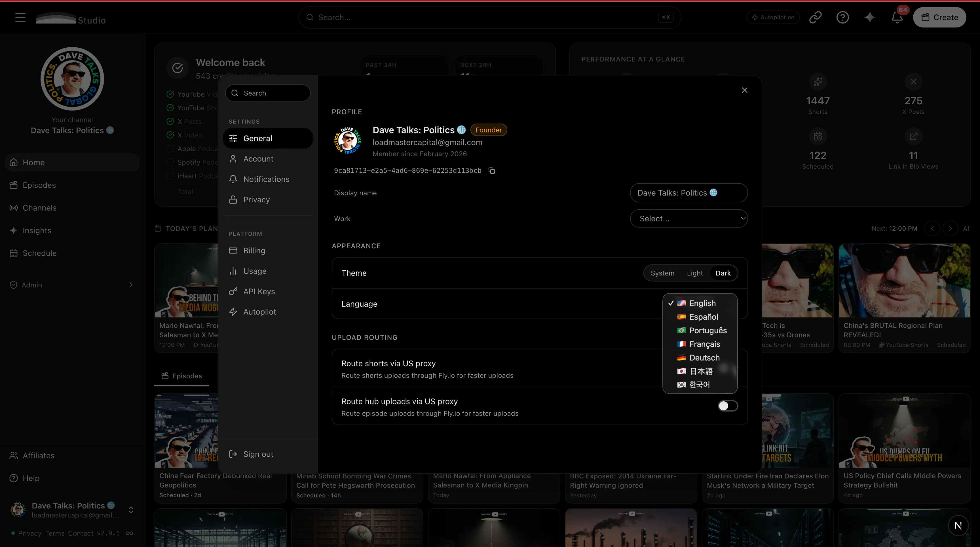Click the Next.js dev indicator icon
The width and height of the screenshot is (980, 547).
(958, 525)
